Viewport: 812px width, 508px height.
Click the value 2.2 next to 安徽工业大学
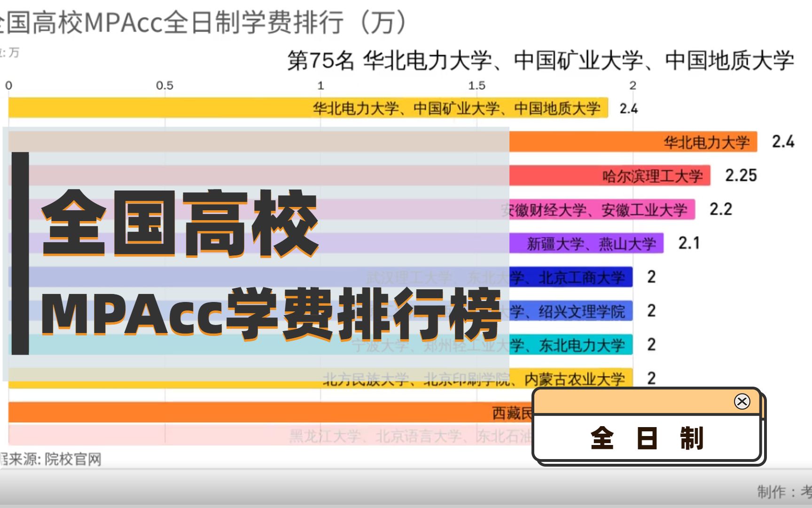point(721,209)
